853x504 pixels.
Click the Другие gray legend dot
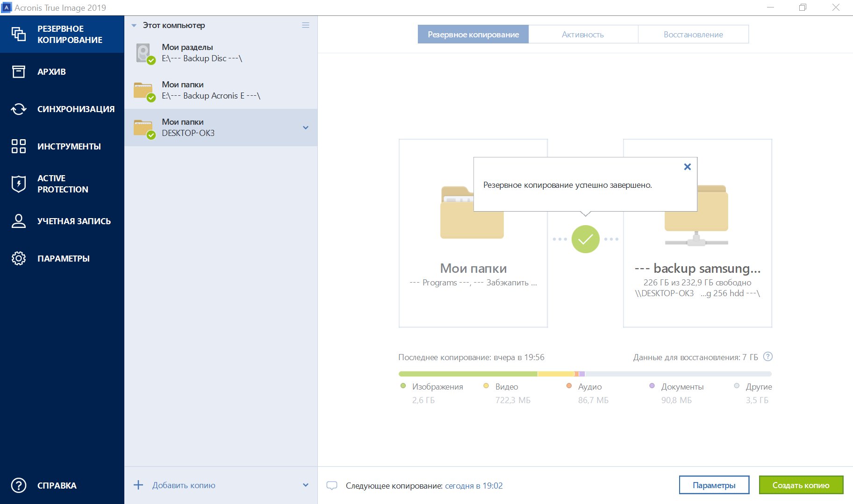pyautogui.click(x=737, y=386)
